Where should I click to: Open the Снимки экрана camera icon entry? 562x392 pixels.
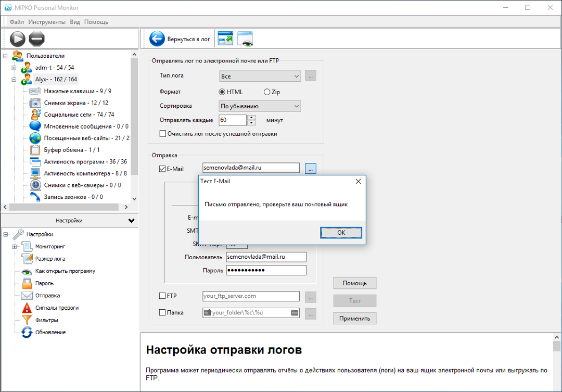(35, 103)
